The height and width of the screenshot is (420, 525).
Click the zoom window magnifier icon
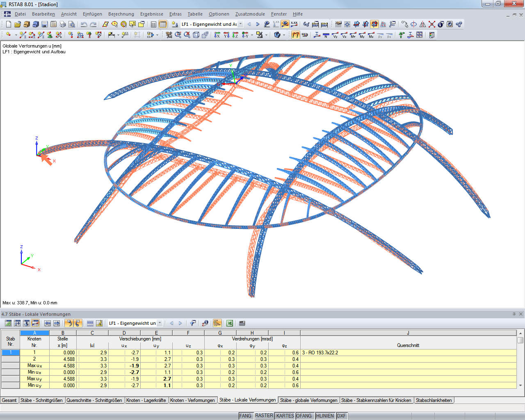[x=178, y=35]
